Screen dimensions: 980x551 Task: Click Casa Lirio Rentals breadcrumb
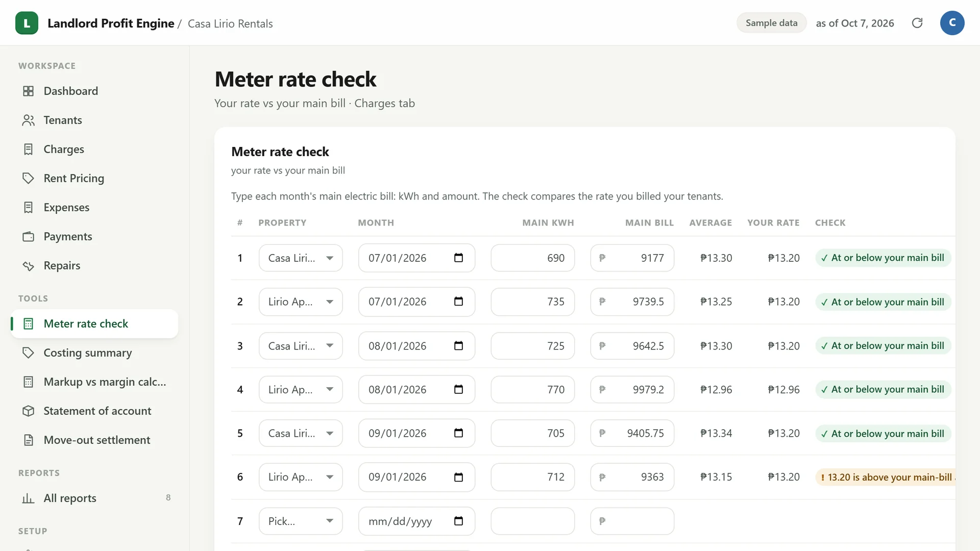click(230, 23)
